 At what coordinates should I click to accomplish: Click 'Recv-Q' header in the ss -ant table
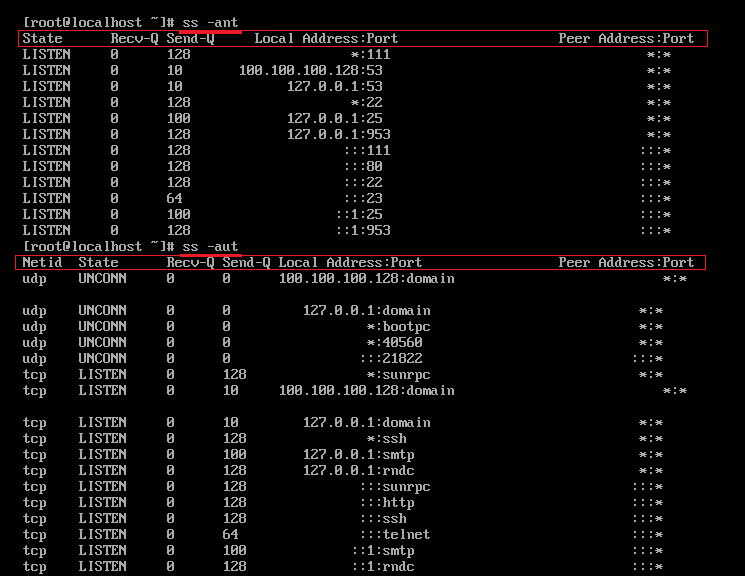pos(134,38)
